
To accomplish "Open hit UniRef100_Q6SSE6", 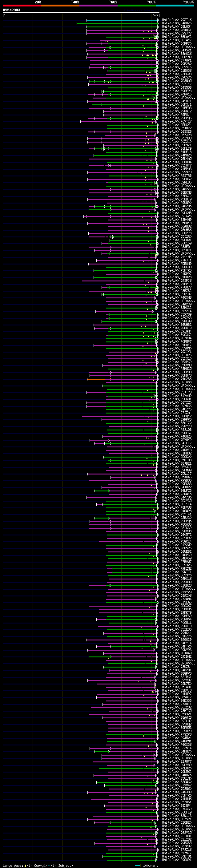I will pyautogui.click(x=177, y=67).
